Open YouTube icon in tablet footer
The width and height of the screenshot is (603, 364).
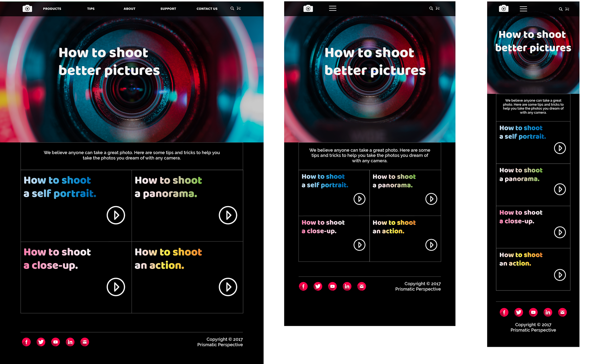tap(332, 286)
